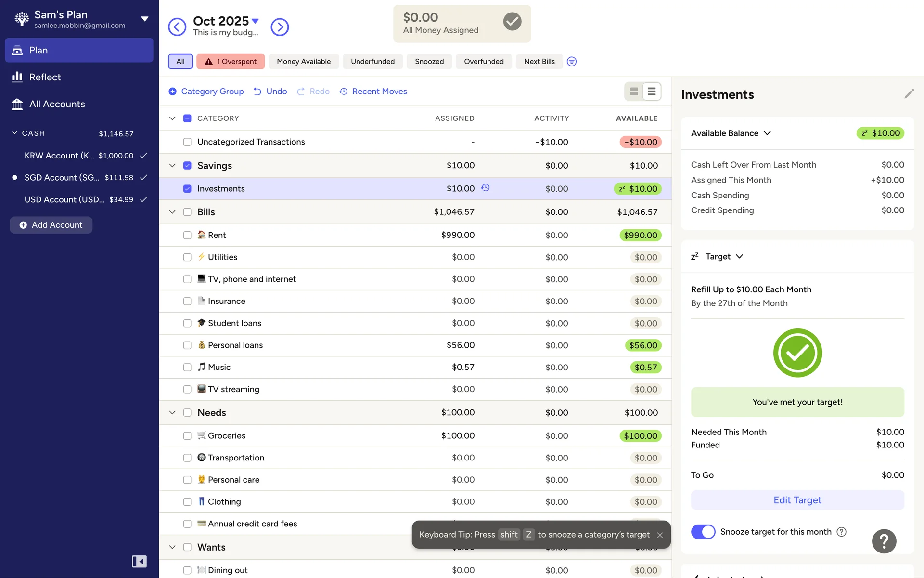Go to next month arrow
924x578 pixels.
point(280,27)
